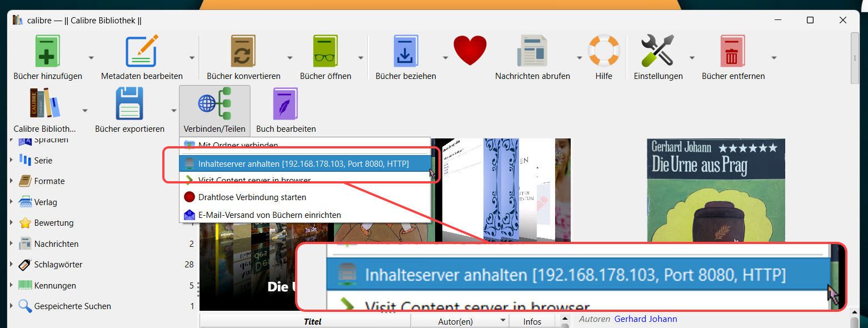Click the Hilfe lifebuoy icon

click(603, 51)
